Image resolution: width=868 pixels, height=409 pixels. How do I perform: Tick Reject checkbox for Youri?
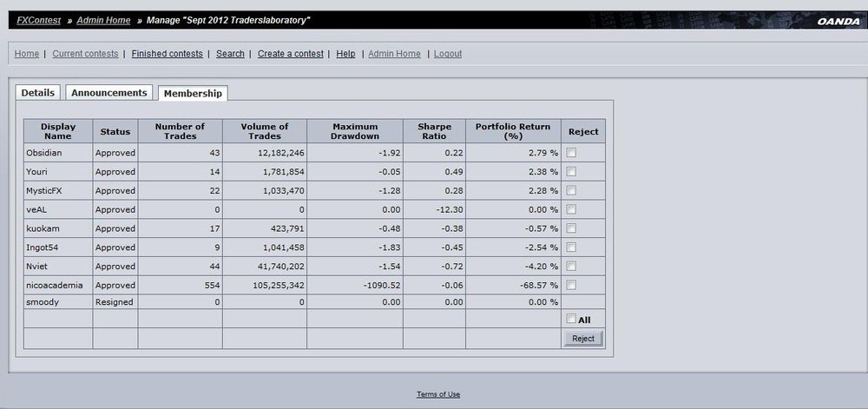pos(571,171)
